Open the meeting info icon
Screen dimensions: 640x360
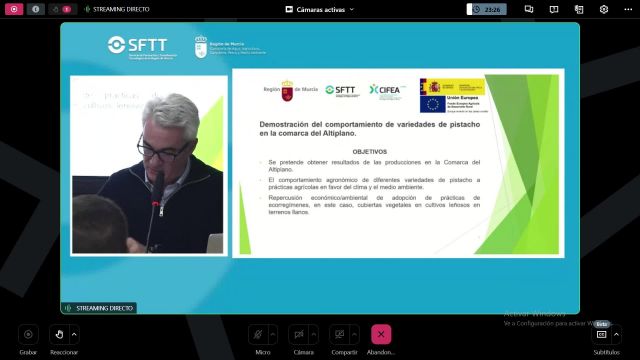coord(36,9)
